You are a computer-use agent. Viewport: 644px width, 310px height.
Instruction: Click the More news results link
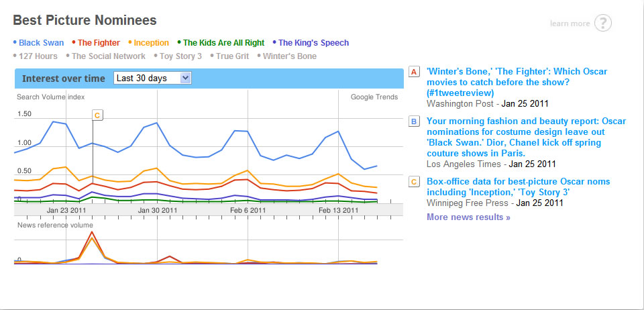coord(468,217)
